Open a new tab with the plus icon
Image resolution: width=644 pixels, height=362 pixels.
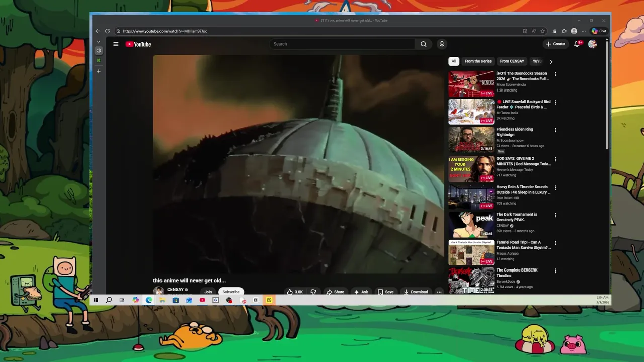99,71
